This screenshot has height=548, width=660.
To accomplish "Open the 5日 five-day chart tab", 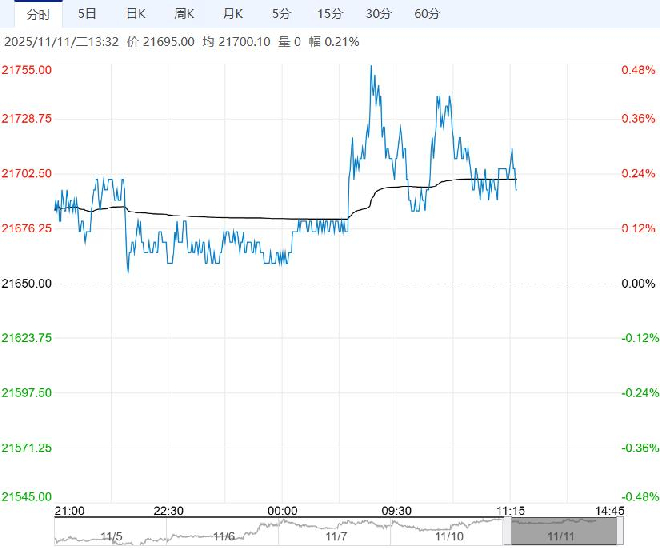I will pos(88,13).
